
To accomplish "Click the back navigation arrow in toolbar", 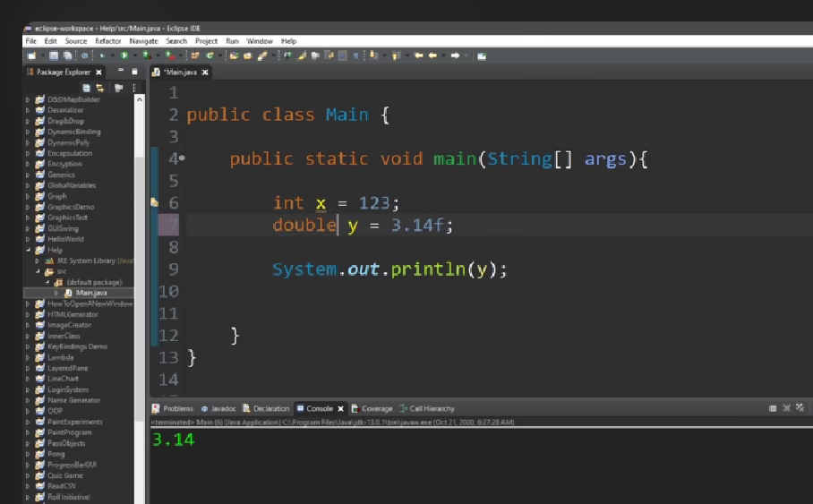I will 419,56.
